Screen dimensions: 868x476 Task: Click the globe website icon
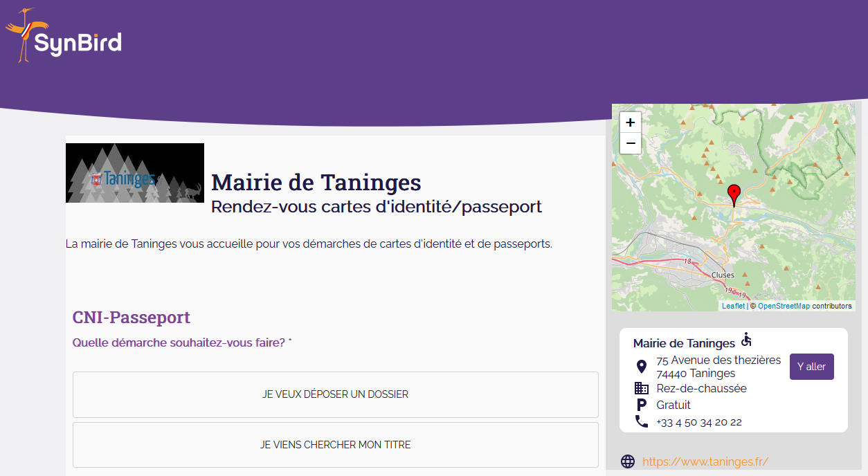click(x=628, y=461)
